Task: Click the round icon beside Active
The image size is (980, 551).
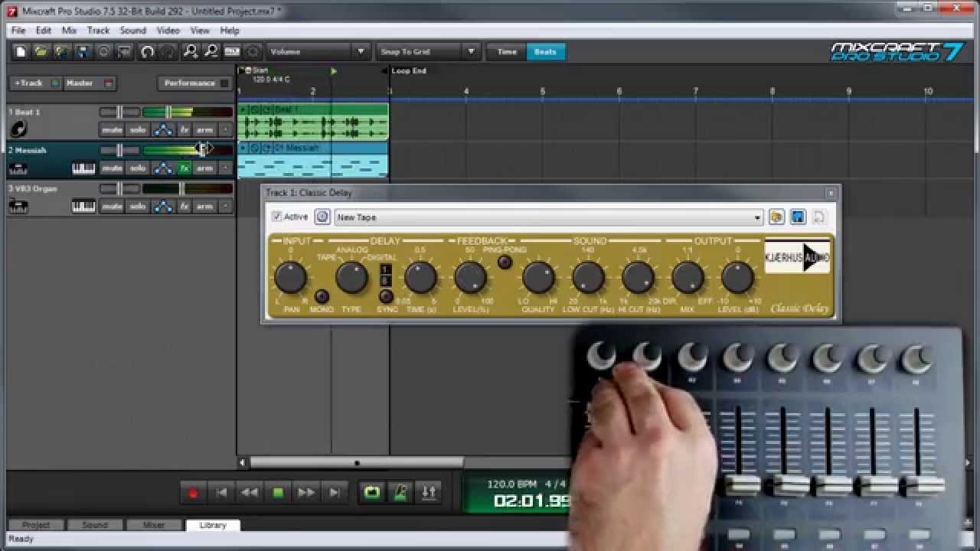Action: [x=322, y=217]
